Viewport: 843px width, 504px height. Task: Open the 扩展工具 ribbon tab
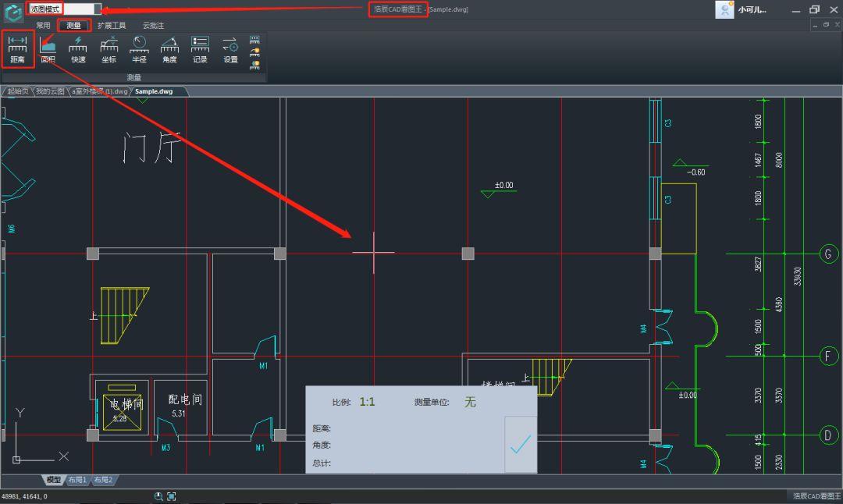[x=112, y=25]
